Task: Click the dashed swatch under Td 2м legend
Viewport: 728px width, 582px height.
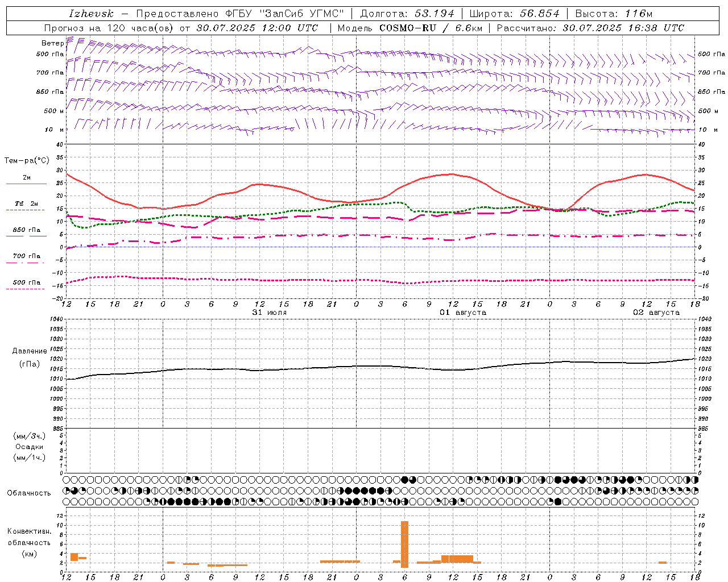Action: click(x=25, y=210)
